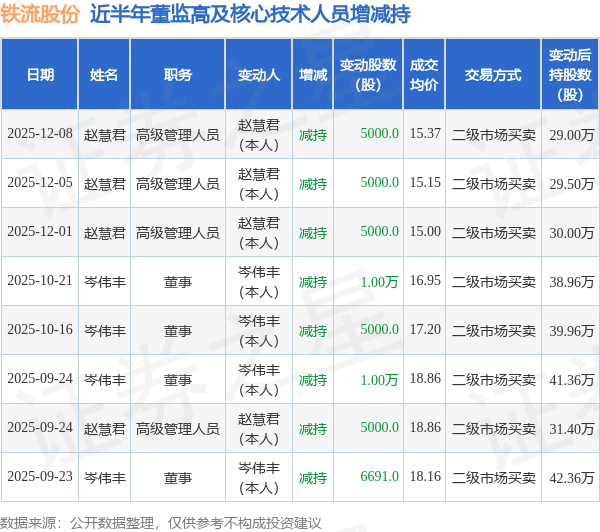The height and width of the screenshot is (532, 600).
Task: Click the holding value 29.00万
Action: point(572,135)
